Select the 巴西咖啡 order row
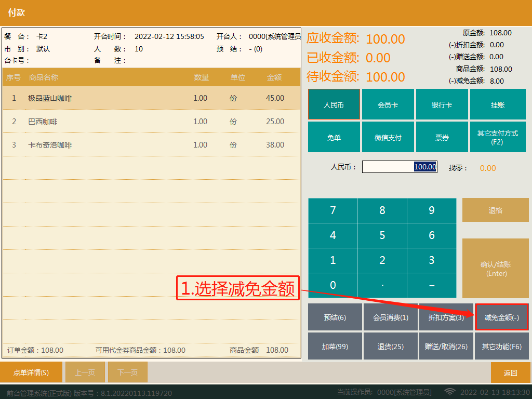This screenshot has width=532, height=399. pyautogui.click(x=151, y=122)
